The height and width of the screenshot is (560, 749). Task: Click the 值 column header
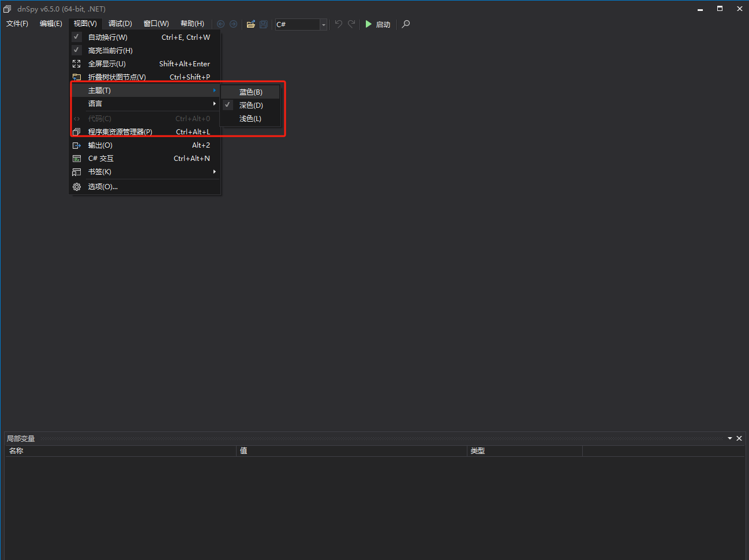(x=352, y=451)
